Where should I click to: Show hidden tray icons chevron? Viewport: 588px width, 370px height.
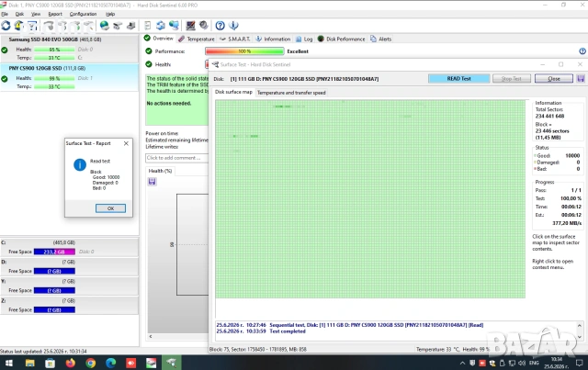pyautogui.click(x=462, y=363)
